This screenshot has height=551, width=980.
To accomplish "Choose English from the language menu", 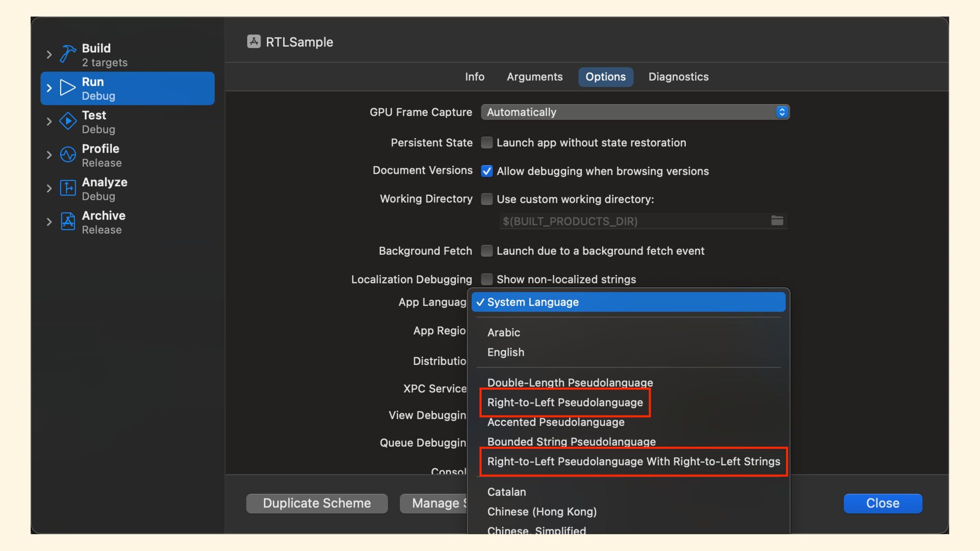I will [x=628, y=353].
